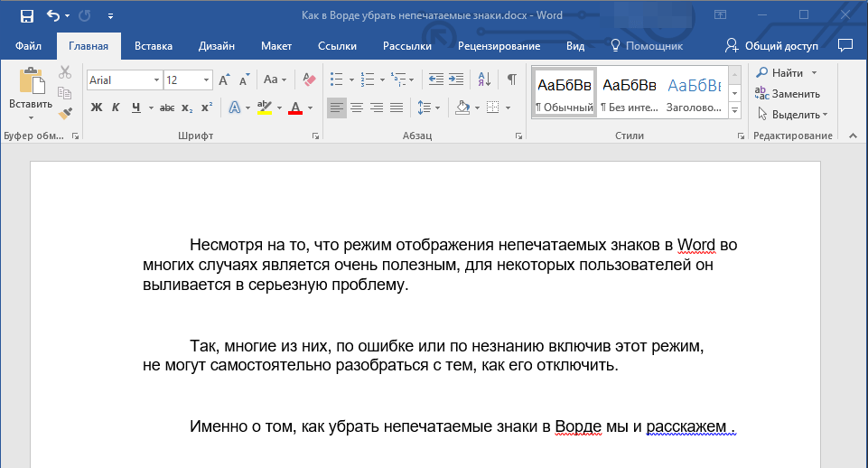This screenshot has height=468, width=868.
Task: Open the Рецензирование tab
Action: coord(499,45)
